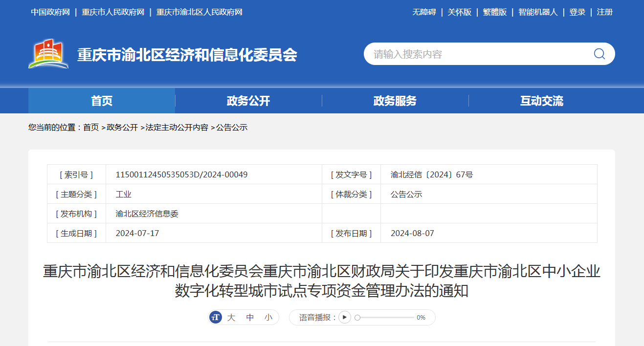This screenshot has width=644, height=346.
Task: Open the 中国政府网 link
Action: [50, 12]
